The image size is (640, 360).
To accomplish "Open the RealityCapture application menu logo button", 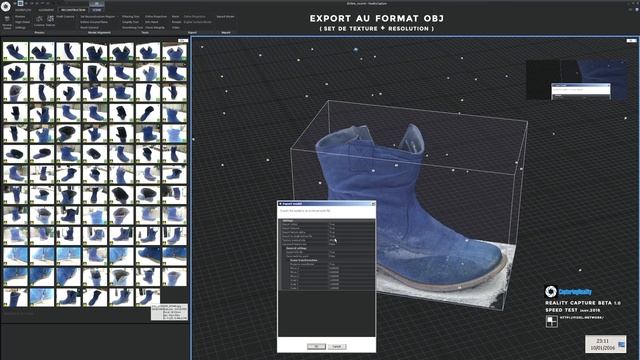I will click(6, 7).
